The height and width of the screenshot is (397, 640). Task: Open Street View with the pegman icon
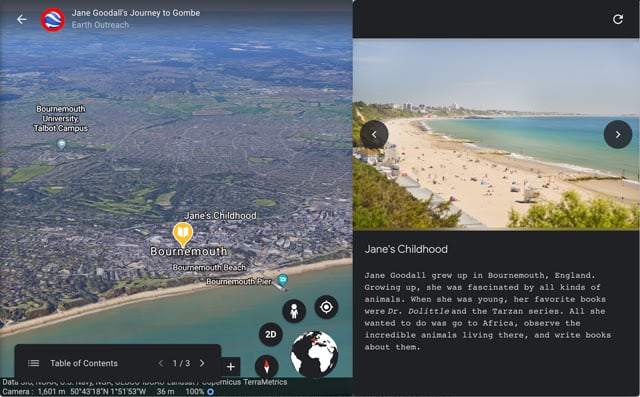294,311
